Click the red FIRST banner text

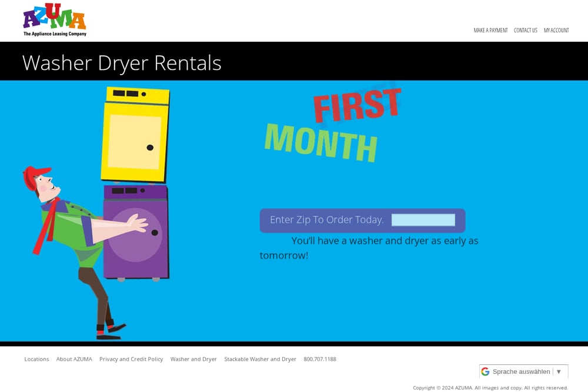pyautogui.click(x=357, y=105)
